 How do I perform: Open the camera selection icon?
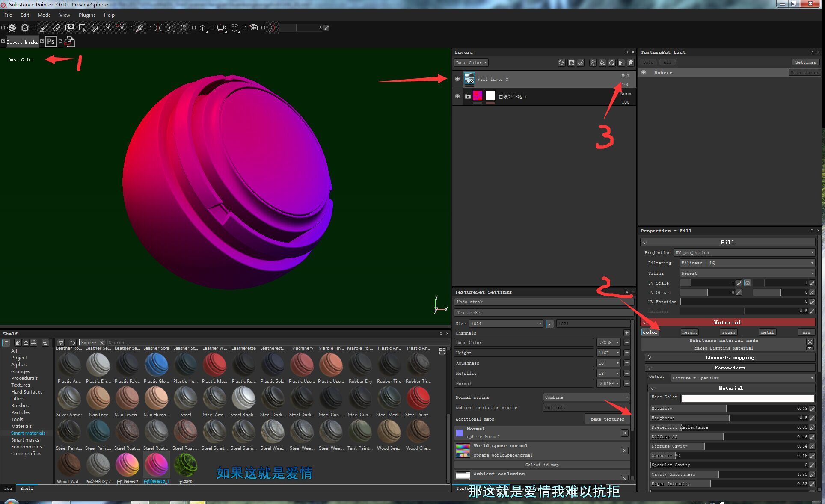(x=222, y=28)
